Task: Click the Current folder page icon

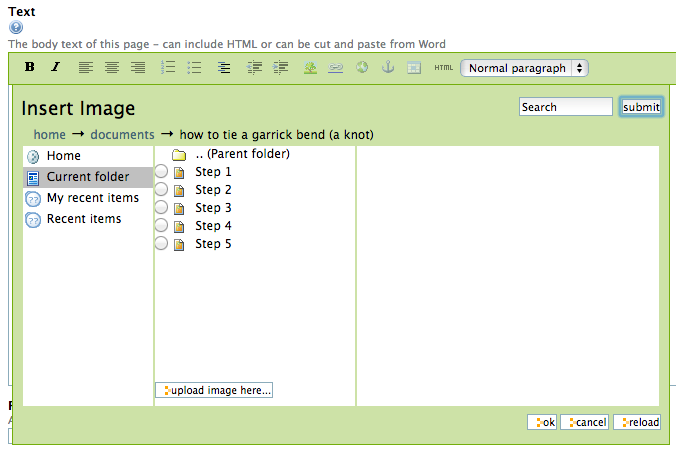Action: [33, 178]
